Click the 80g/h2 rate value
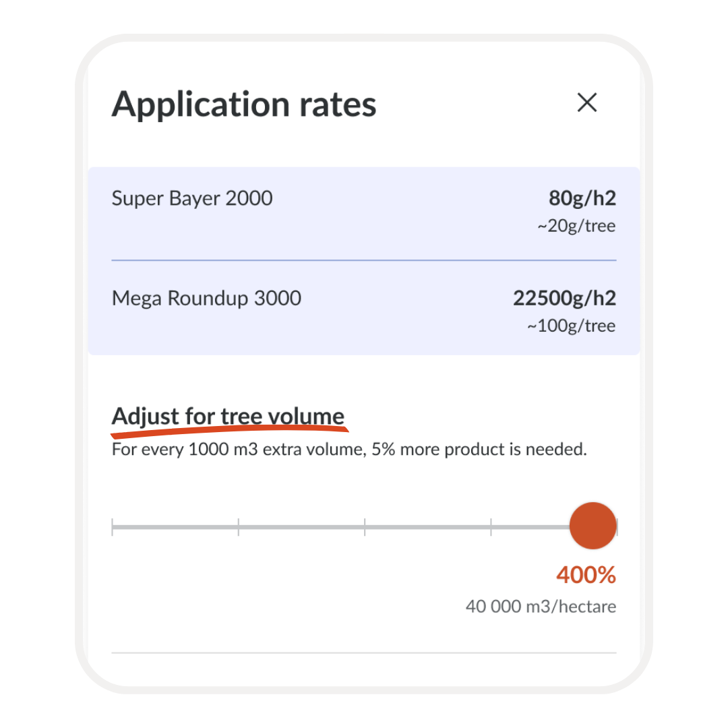 (582, 198)
